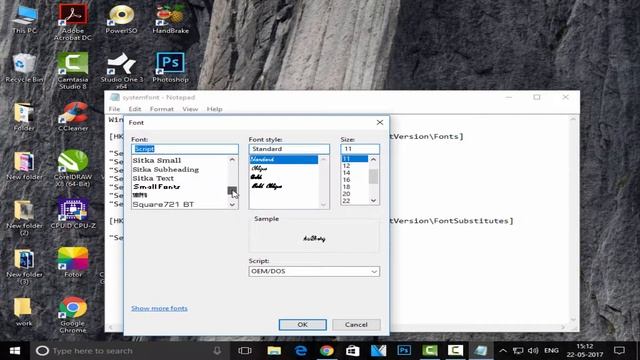640x360 pixels.
Task: Open Studio One 3 x64 desktop shortcut
Action: (x=121, y=71)
